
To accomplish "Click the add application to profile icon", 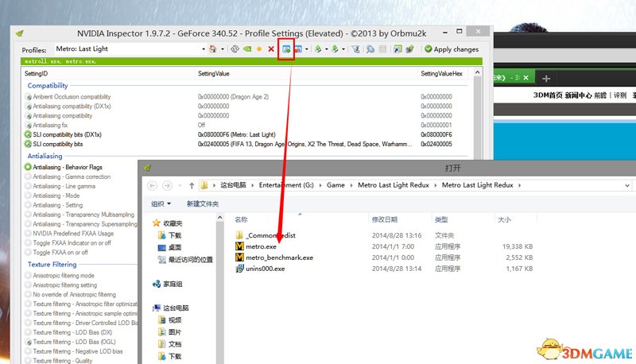I will 286,49.
